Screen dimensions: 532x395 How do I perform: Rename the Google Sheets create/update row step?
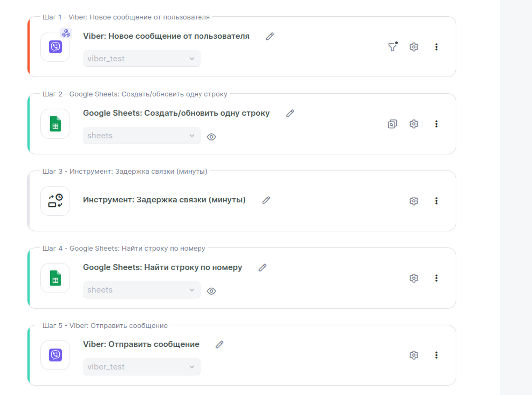pos(290,113)
